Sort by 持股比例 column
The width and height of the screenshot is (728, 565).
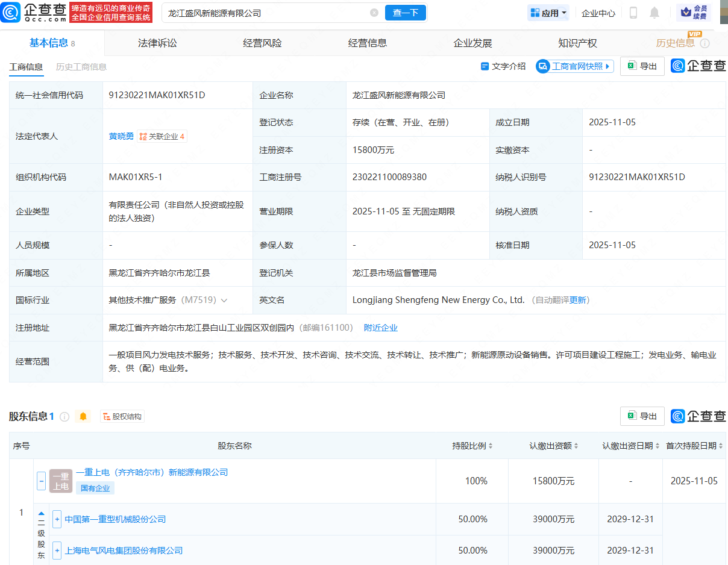click(472, 446)
